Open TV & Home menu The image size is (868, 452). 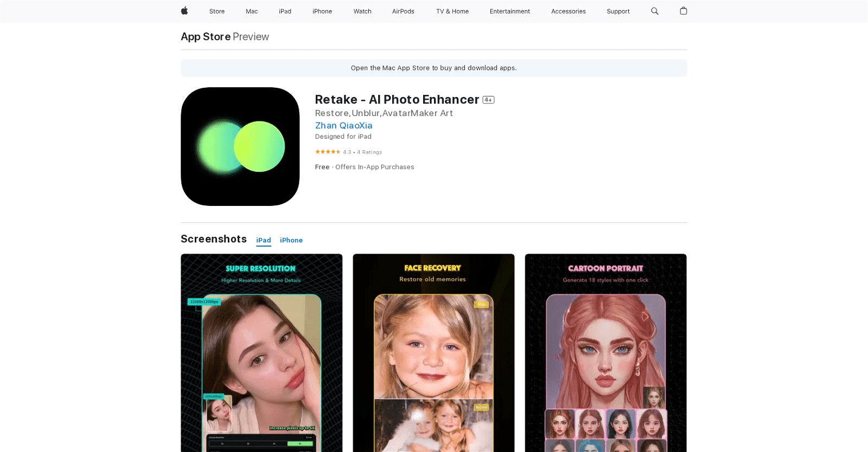click(x=452, y=11)
